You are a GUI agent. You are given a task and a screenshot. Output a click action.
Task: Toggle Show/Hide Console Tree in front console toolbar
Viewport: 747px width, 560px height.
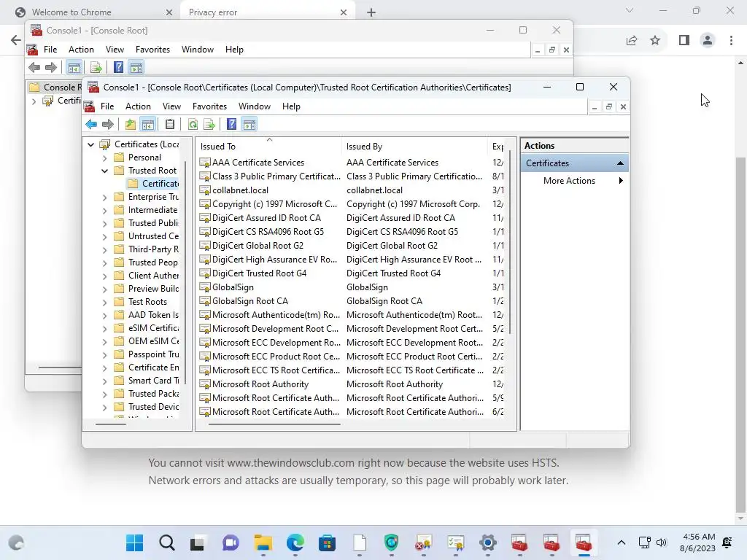pos(148,125)
